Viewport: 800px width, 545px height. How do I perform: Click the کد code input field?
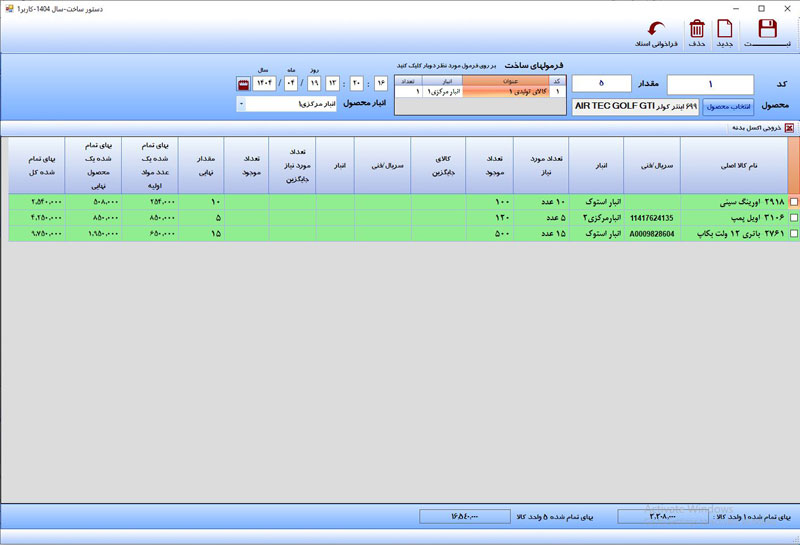click(710, 84)
